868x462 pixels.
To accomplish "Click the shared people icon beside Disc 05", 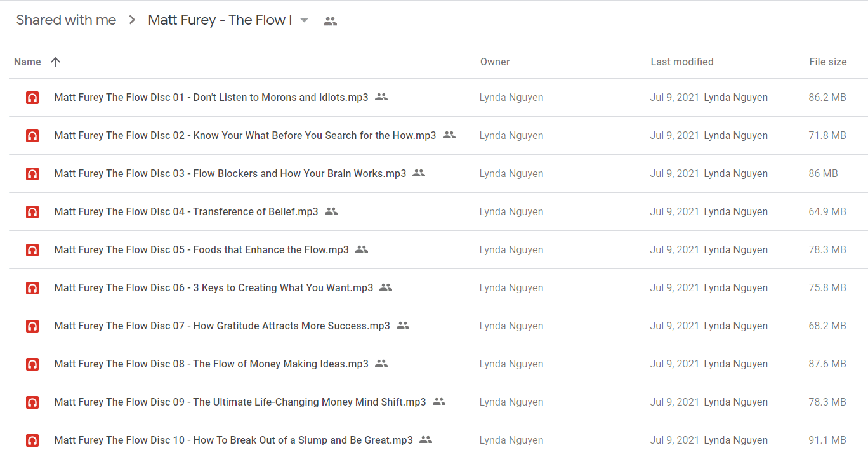I will pos(362,249).
